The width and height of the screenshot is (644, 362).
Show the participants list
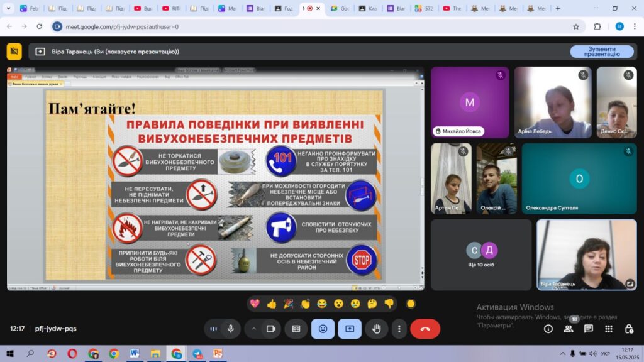click(x=569, y=329)
